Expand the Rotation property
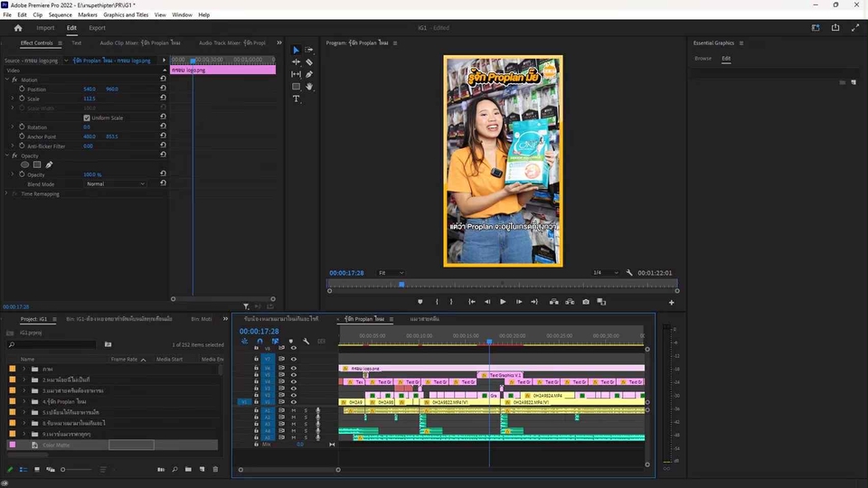Image resolution: width=868 pixels, height=488 pixels. click(13, 127)
